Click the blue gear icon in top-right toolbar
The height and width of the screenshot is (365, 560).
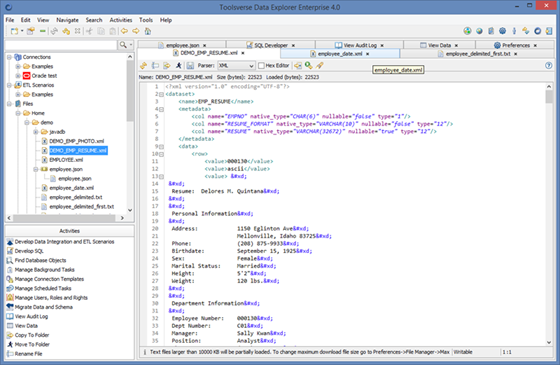[x=502, y=31]
